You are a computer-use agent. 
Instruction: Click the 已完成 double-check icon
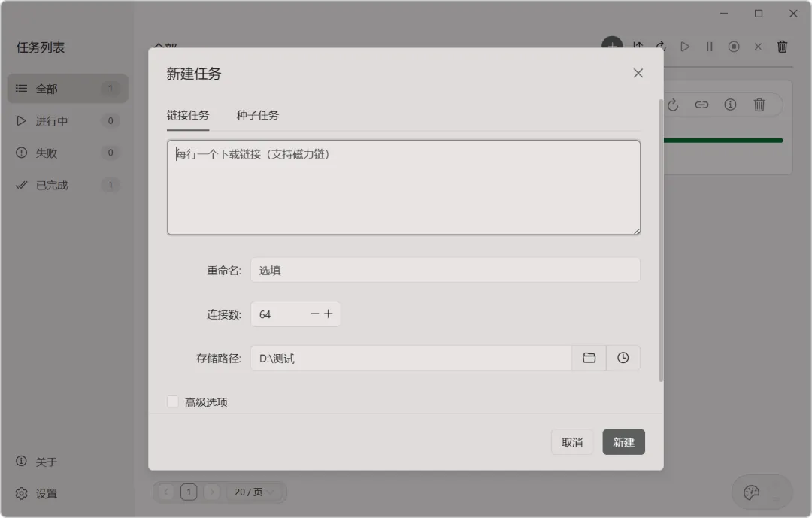[21, 185]
